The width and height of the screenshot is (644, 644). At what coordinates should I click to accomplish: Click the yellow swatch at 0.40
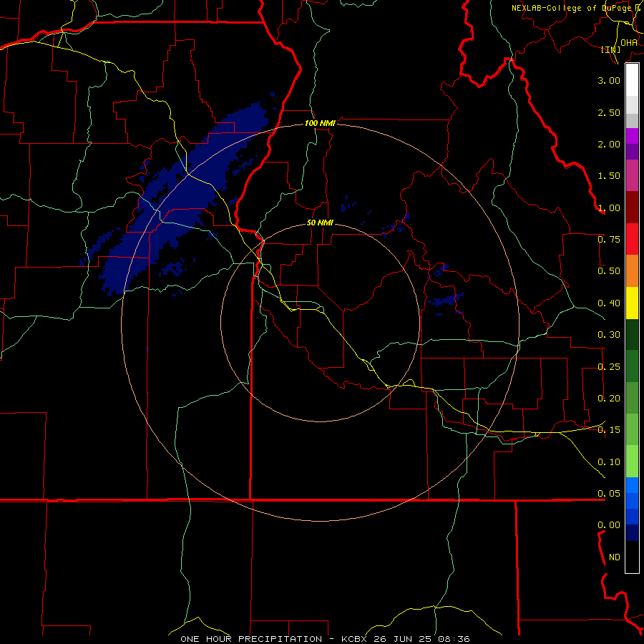(x=632, y=303)
